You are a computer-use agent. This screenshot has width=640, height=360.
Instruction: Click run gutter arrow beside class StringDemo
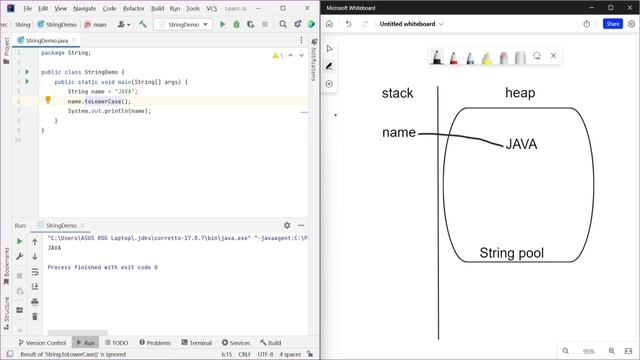[x=27, y=72]
